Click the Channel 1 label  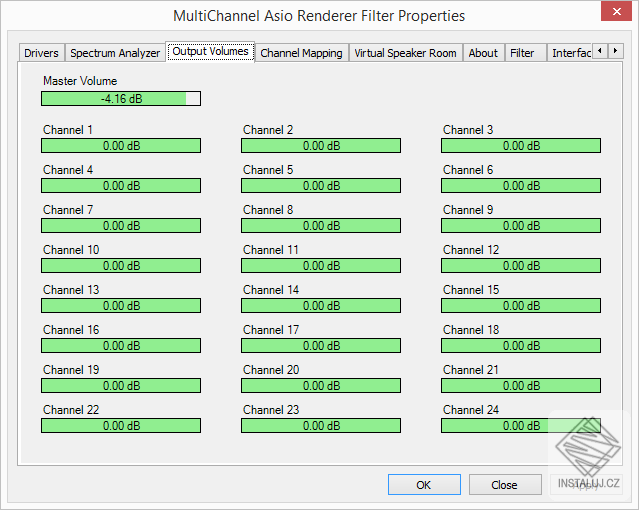(68, 130)
